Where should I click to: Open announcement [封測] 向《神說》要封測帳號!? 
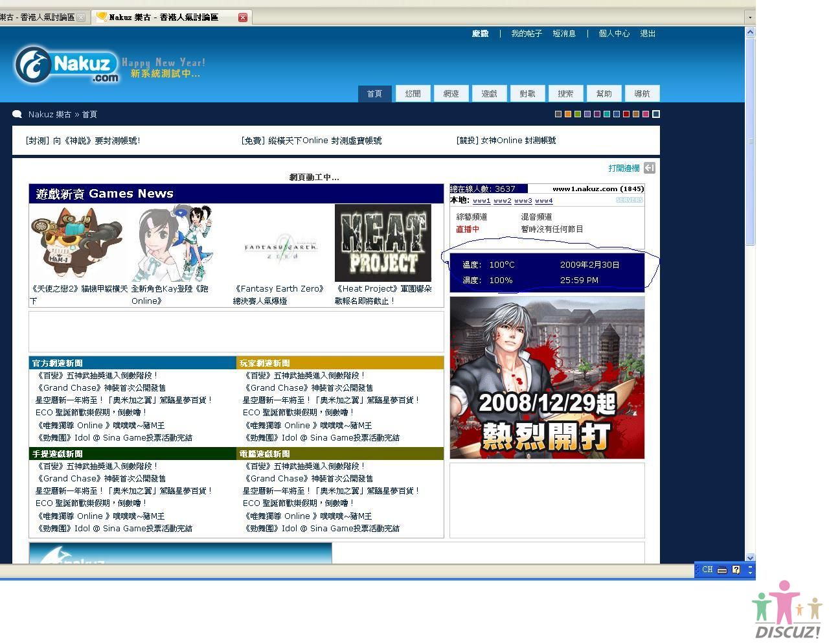click(83, 141)
